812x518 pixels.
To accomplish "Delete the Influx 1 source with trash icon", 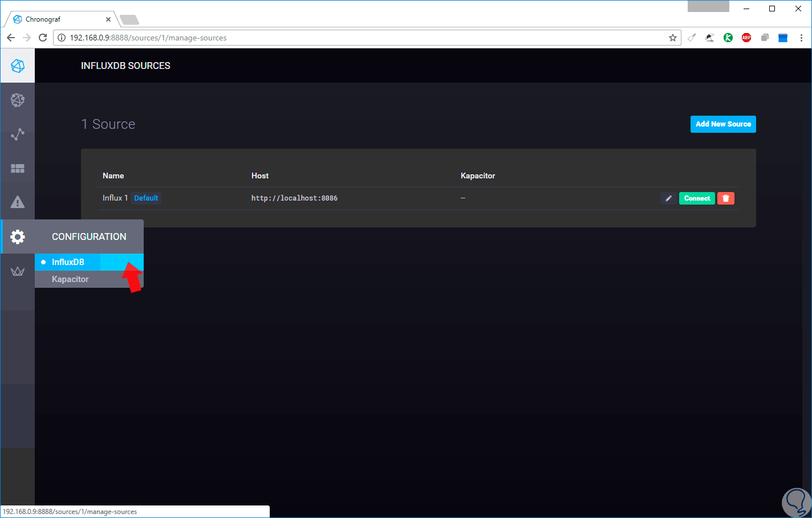I will [726, 198].
